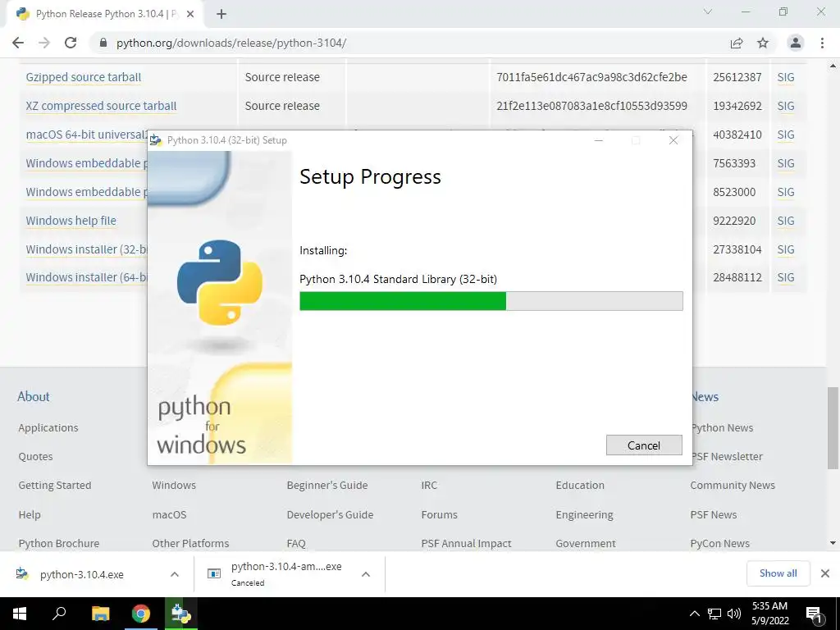Open the Government footer link
This screenshot has width=840, height=630.
point(586,543)
